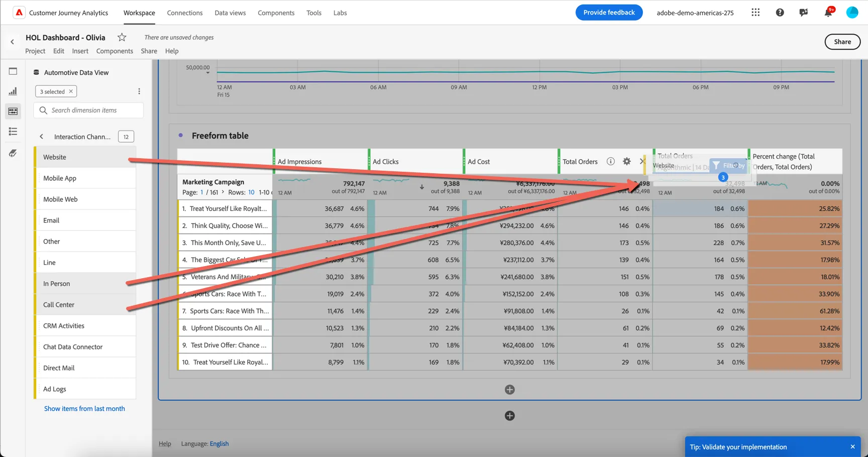
Task: Open the Panels icon in left rail
Action: click(13, 71)
